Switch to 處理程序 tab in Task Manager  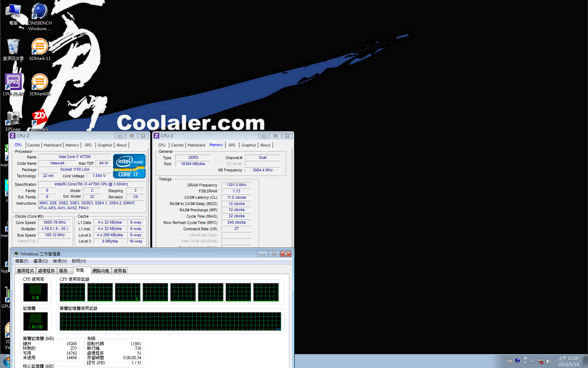coord(47,271)
